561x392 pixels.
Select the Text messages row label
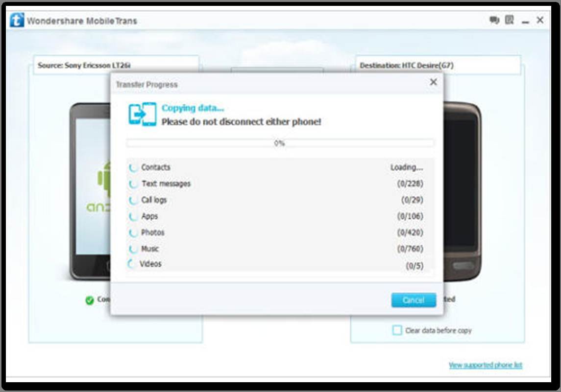point(166,184)
